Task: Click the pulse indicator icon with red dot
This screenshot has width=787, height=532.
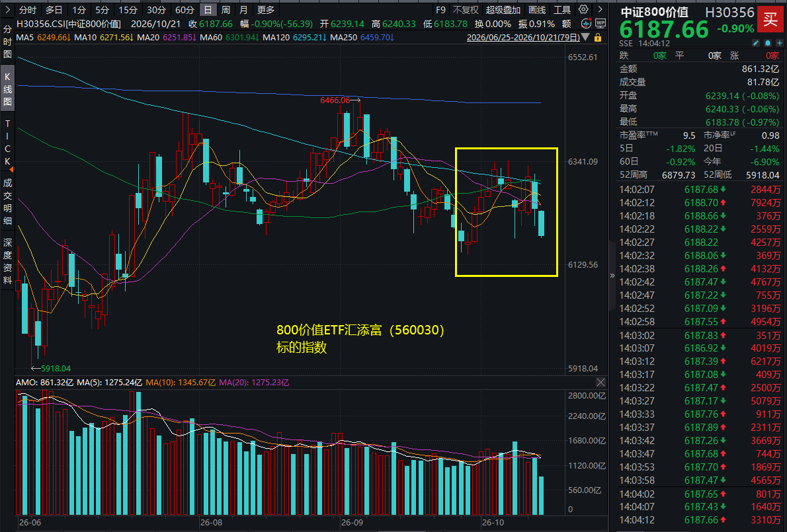Action: [586, 24]
